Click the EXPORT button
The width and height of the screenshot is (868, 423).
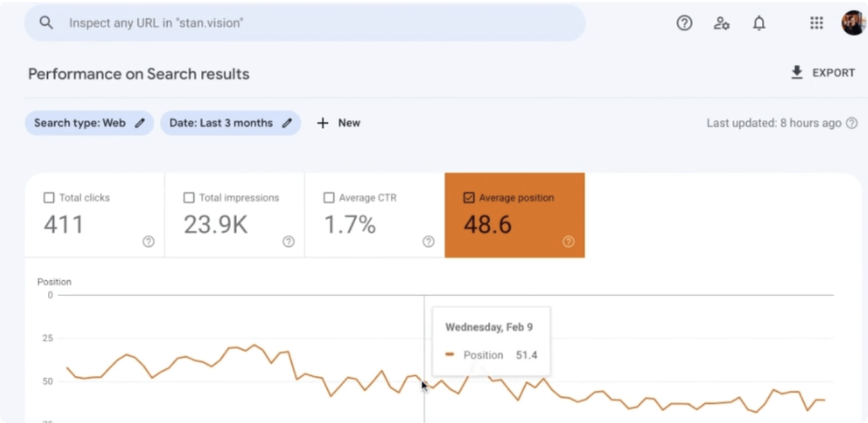[x=823, y=73]
